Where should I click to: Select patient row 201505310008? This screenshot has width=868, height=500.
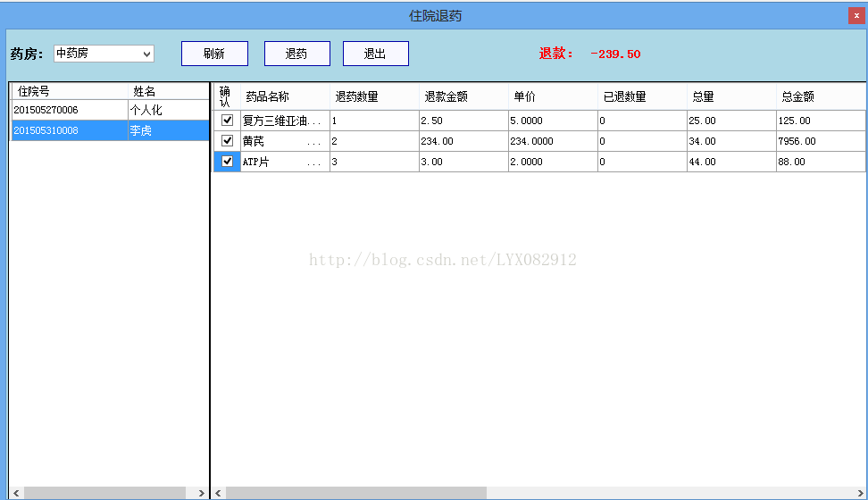(x=110, y=130)
